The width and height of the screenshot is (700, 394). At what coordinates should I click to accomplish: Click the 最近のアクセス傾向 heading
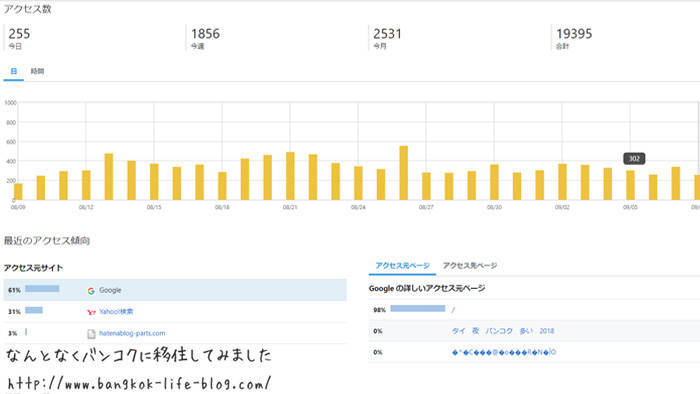[47, 241]
